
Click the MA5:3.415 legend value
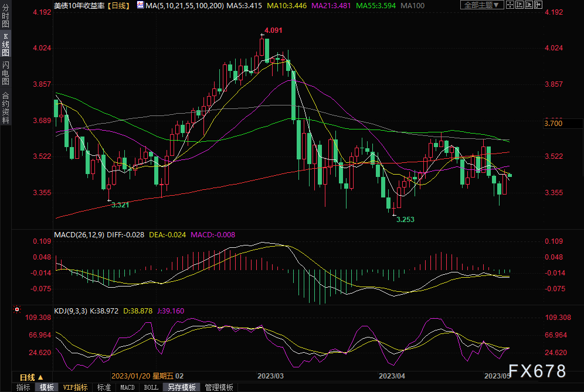(x=245, y=6)
